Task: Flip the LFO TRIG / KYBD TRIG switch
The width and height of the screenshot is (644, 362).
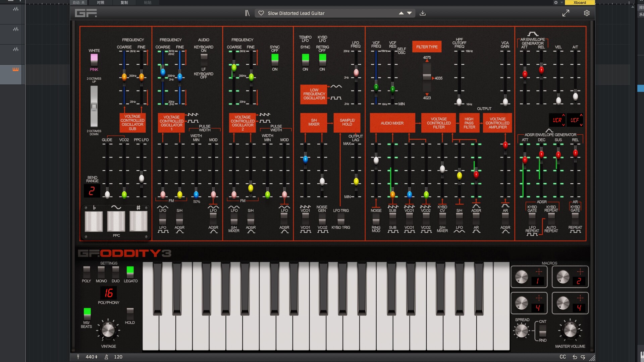Action: click(x=341, y=220)
